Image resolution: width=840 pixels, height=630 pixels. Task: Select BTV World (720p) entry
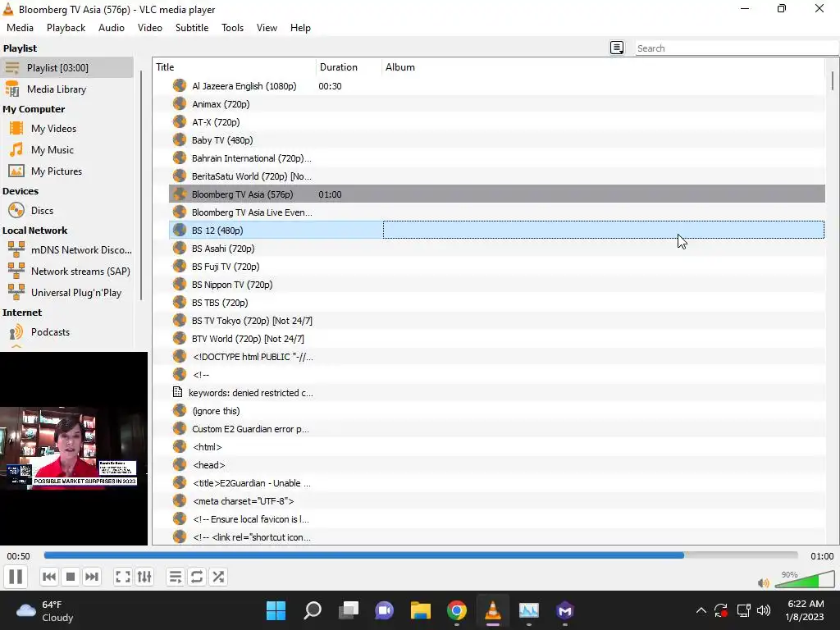496,339
